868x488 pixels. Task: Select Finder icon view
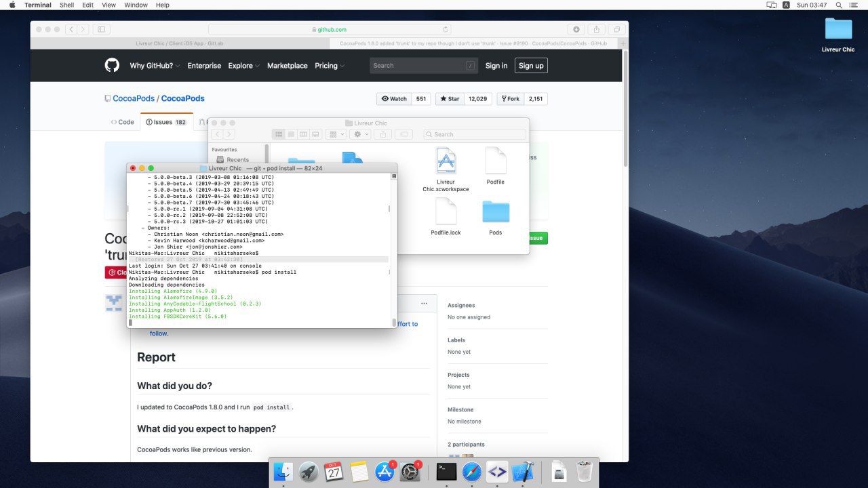click(277, 134)
